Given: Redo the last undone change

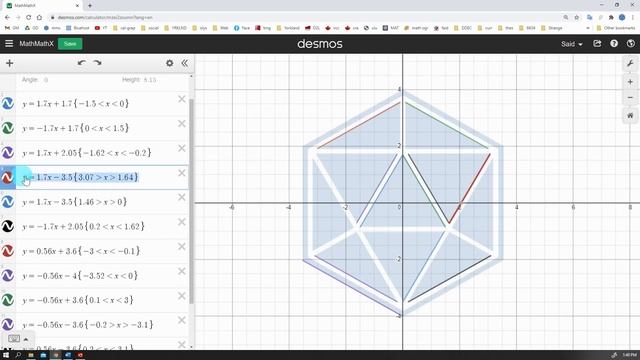Looking at the screenshot, I should 97,63.
